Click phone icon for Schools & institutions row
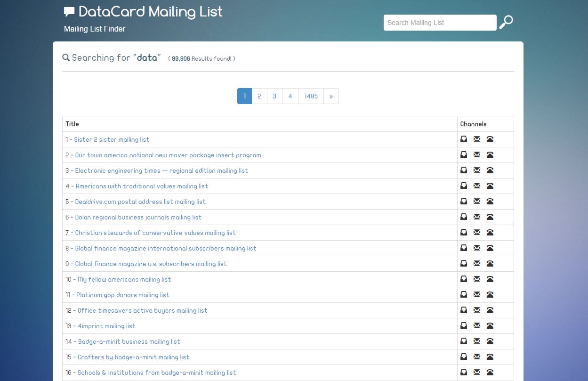The image size is (588, 381). click(490, 372)
